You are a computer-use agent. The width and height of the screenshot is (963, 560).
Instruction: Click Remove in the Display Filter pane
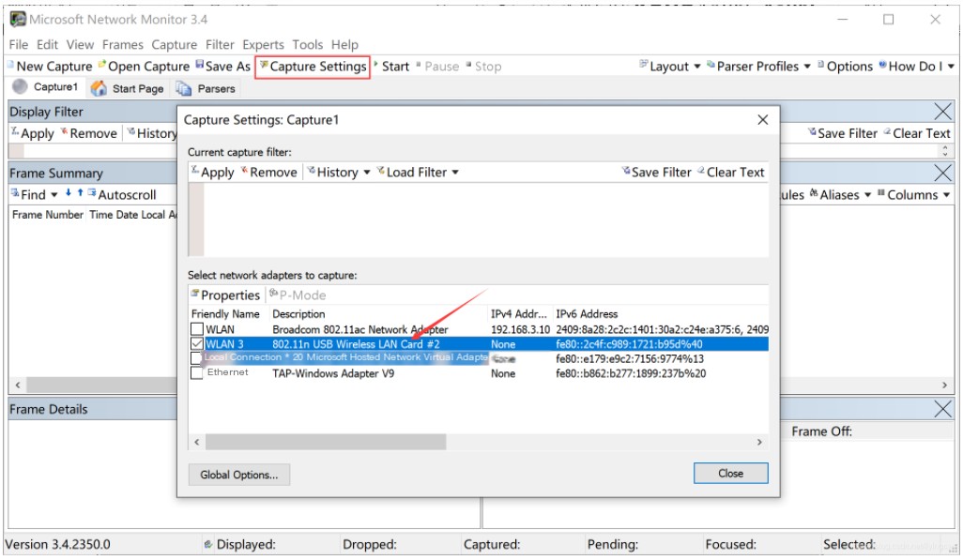coord(88,133)
